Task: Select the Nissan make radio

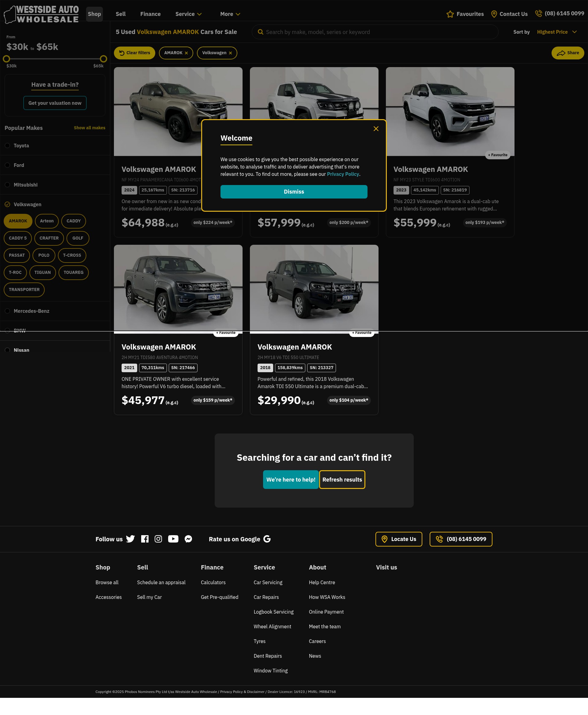Action: coord(7,350)
